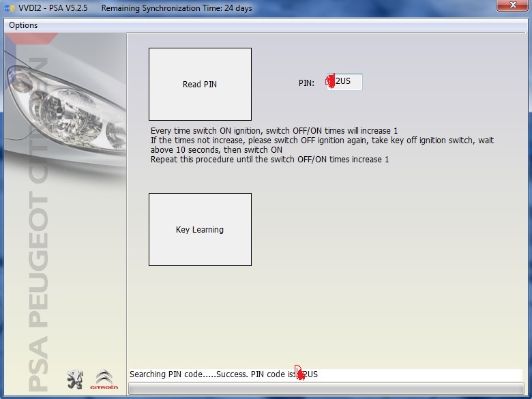Click 'above 10 seconds, then switch ON' line
The image size is (532, 399).
[x=216, y=150]
